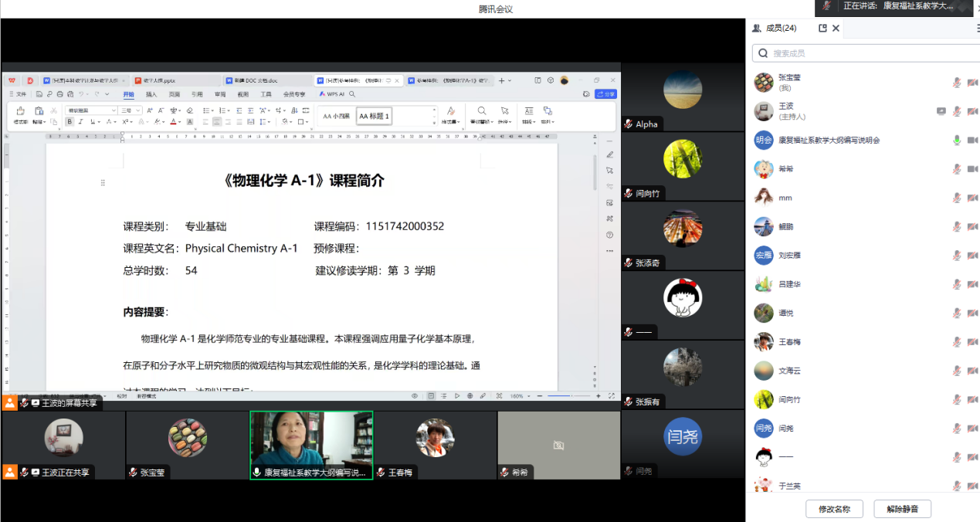
Task: Open the 页面 ribbon tab
Action: pos(175,94)
